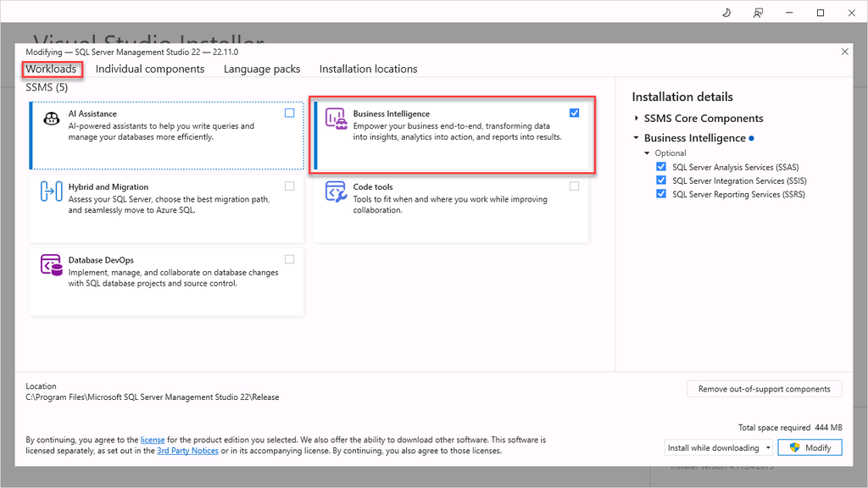The image size is (868, 488).
Task: Select the Database DevOps workload title
Action: coord(102,260)
